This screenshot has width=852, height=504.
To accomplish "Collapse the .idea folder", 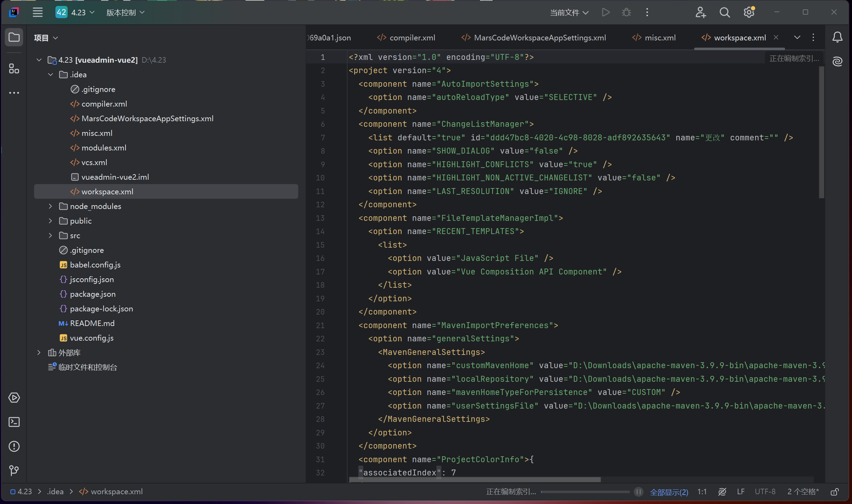I will point(51,75).
